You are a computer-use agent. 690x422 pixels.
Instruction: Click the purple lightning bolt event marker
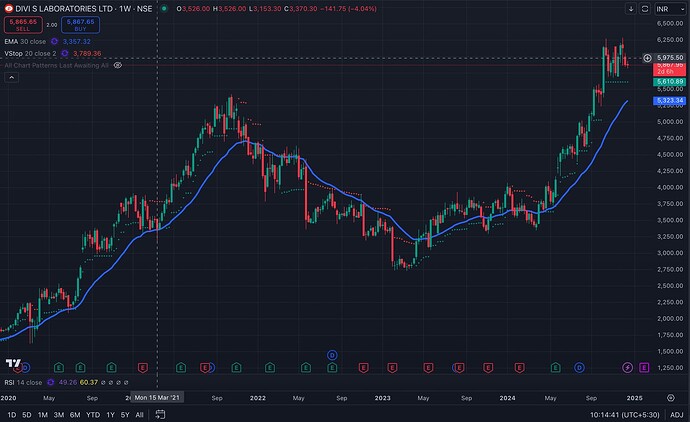pyautogui.click(x=628, y=367)
